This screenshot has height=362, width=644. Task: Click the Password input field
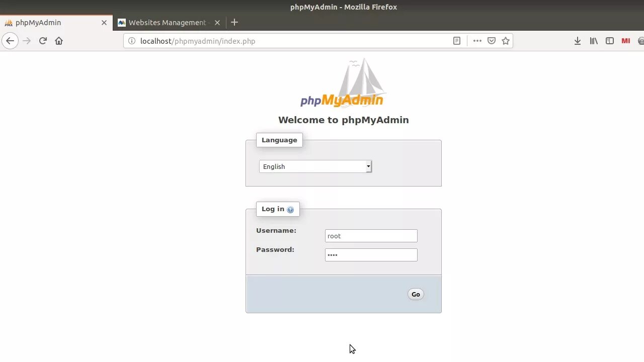[x=371, y=255]
